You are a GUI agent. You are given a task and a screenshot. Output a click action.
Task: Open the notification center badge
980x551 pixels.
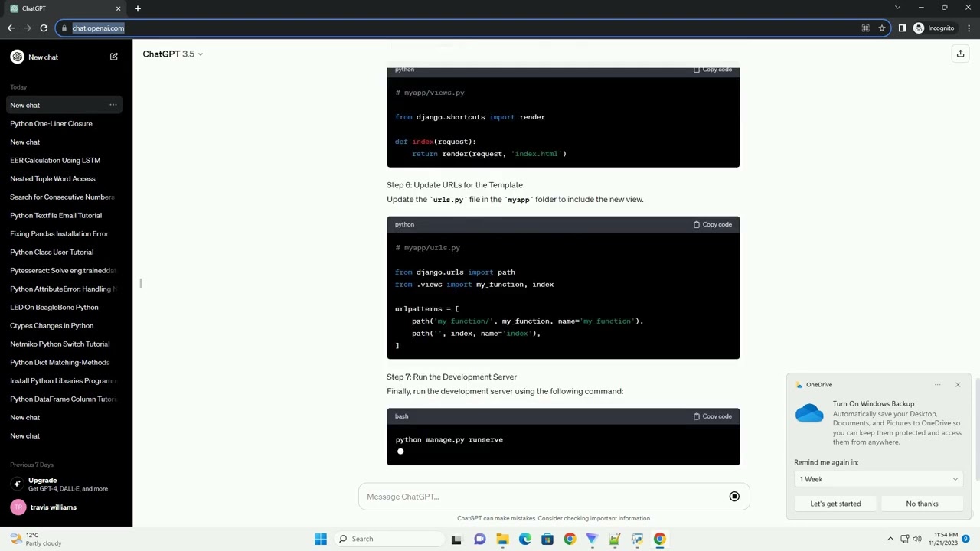pos(965,539)
